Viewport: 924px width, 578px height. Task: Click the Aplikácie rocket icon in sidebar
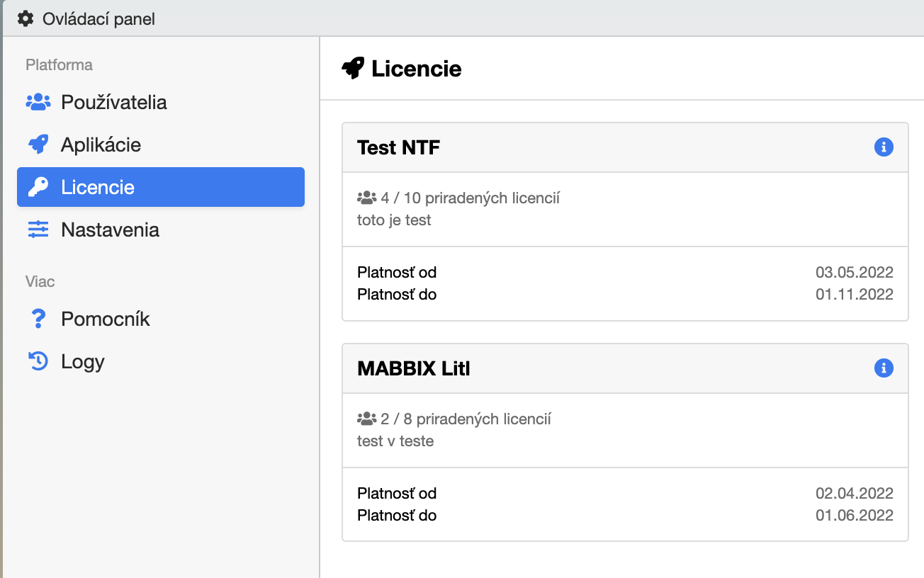pyautogui.click(x=38, y=144)
